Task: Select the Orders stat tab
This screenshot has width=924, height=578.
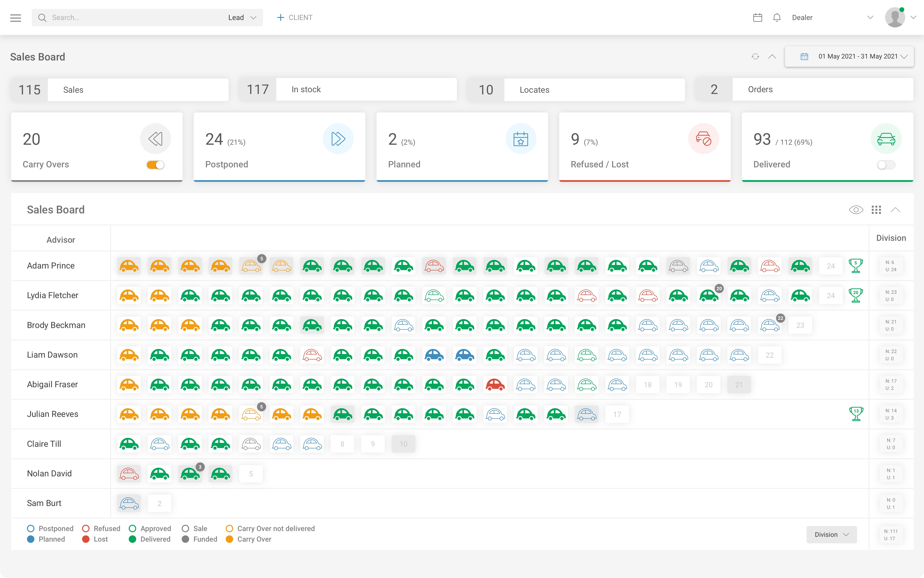Action: coord(804,89)
